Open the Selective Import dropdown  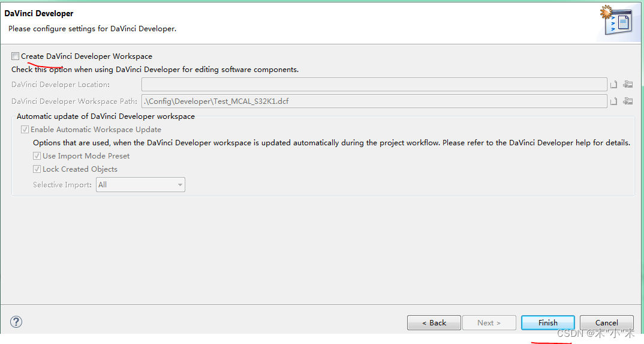point(140,185)
